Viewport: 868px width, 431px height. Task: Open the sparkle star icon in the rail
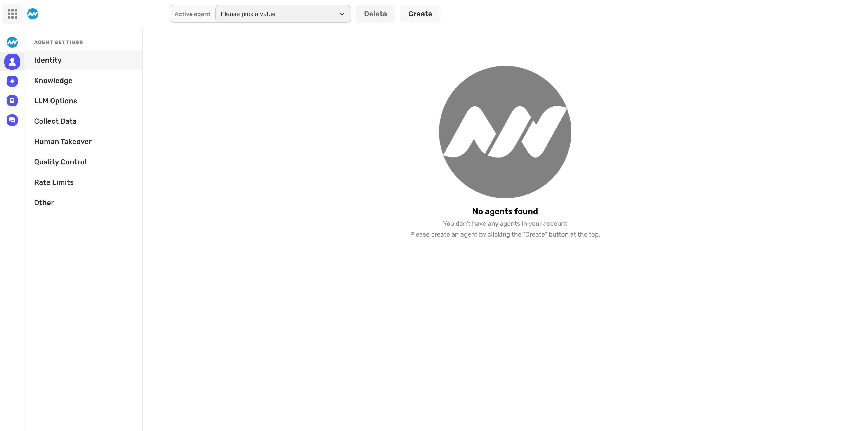(x=12, y=81)
